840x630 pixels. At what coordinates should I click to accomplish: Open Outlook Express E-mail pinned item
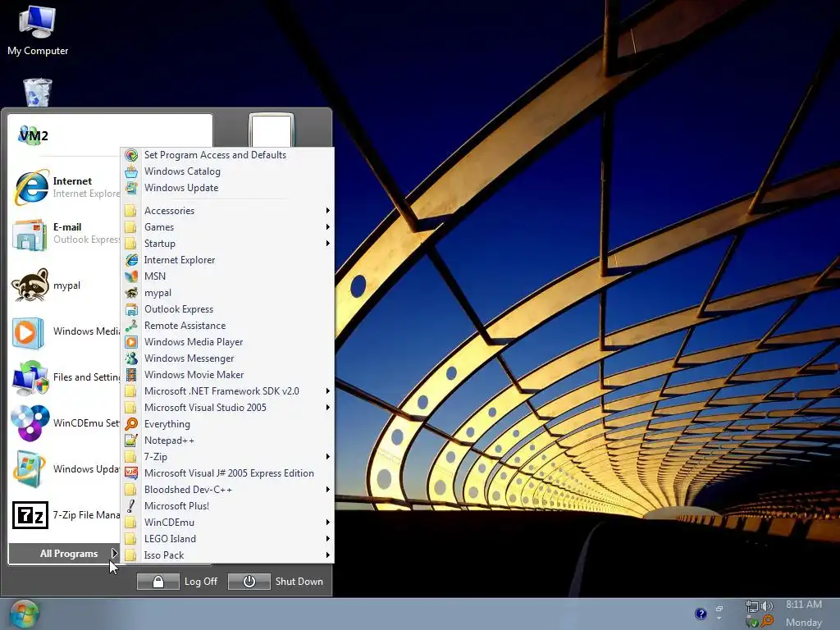(66, 234)
